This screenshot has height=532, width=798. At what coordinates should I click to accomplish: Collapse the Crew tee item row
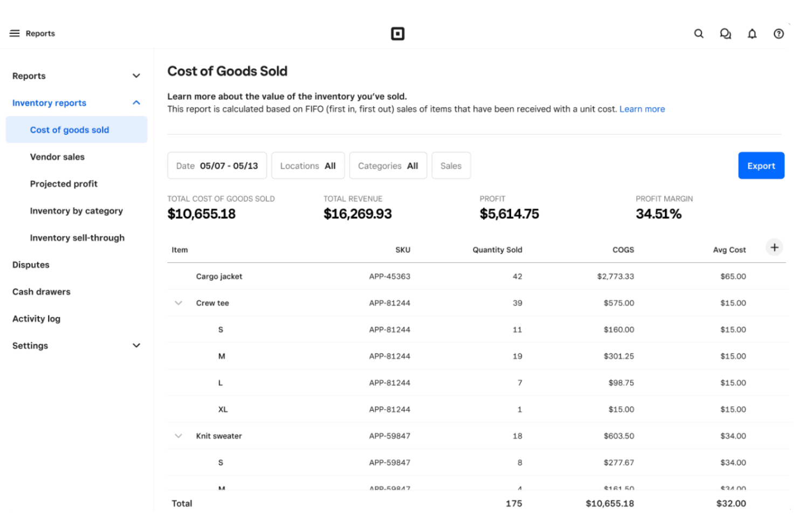pyautogui.click(x=178, y=303)
